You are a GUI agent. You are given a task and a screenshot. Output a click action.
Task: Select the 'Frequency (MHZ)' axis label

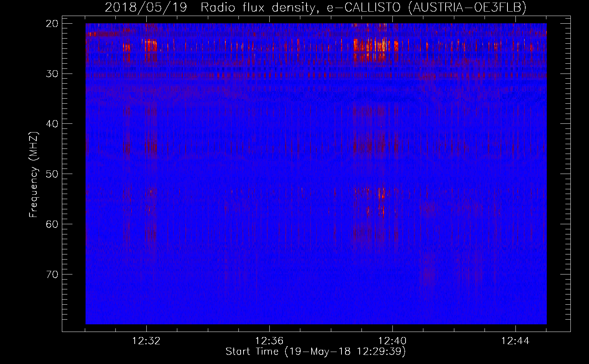coord(33,174)
